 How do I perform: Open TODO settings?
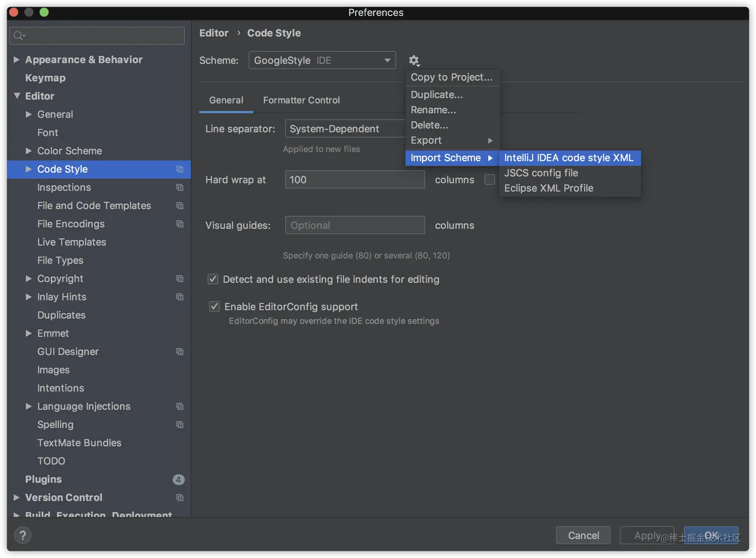click(x=51, y=461)
